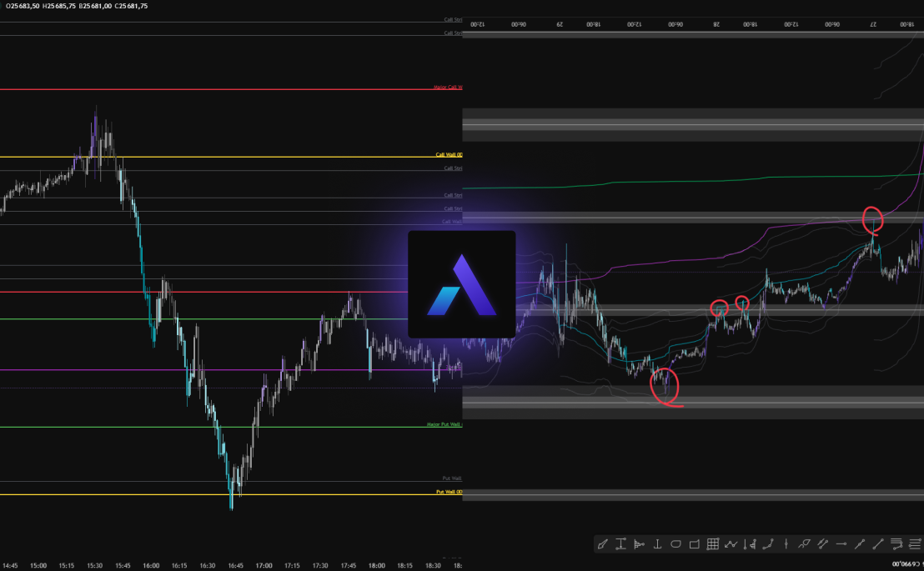Viewport: 924px width, 571px height.
Task: Click the gray Put Wall label
Action: [452, 478]
